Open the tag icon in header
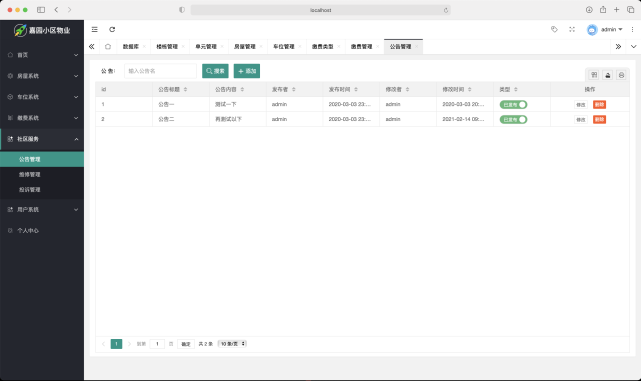 click(554, 29)
